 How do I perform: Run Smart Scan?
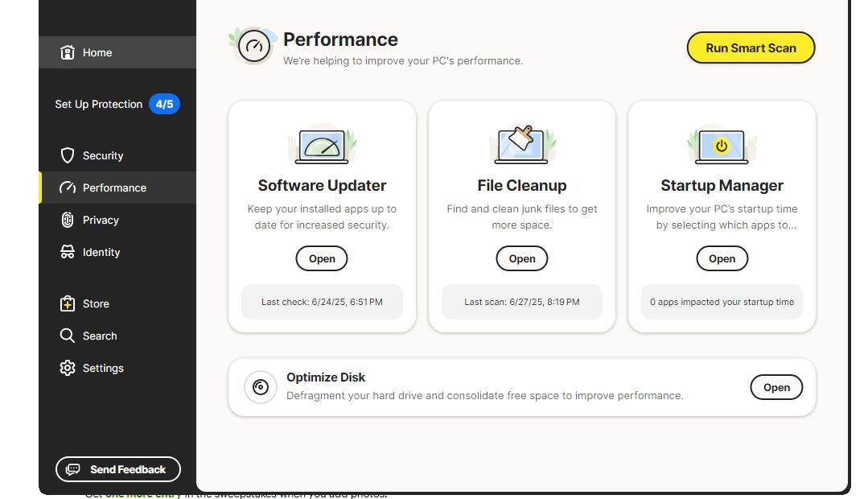tap(751, 47)
